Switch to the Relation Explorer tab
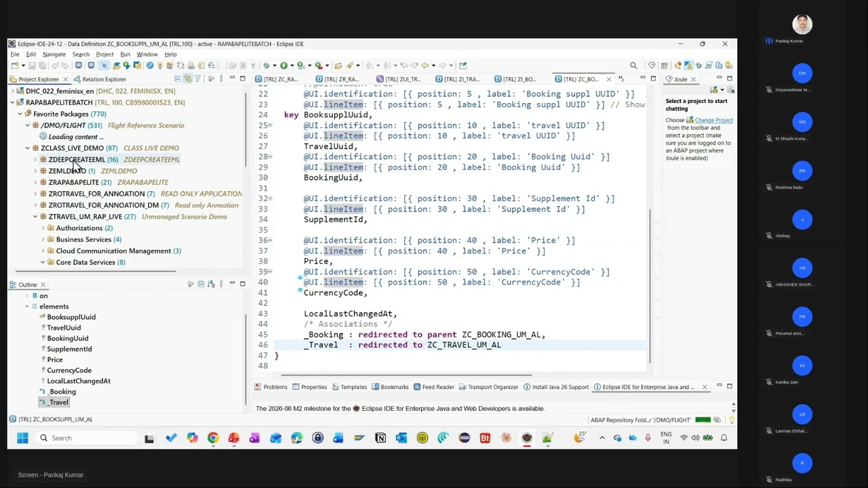 point(100,79)
